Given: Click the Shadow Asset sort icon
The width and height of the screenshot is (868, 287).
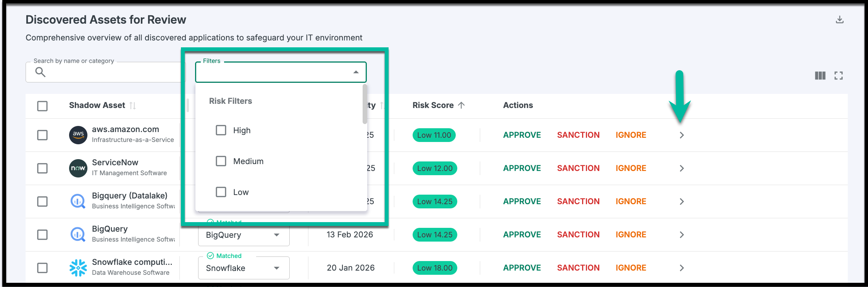Looking at the screenshot, I should coord(132,105).
